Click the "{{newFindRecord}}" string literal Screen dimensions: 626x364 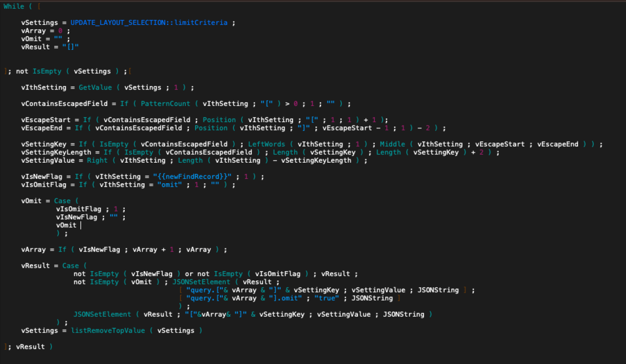pyautogui.click(x=192, y=176)
